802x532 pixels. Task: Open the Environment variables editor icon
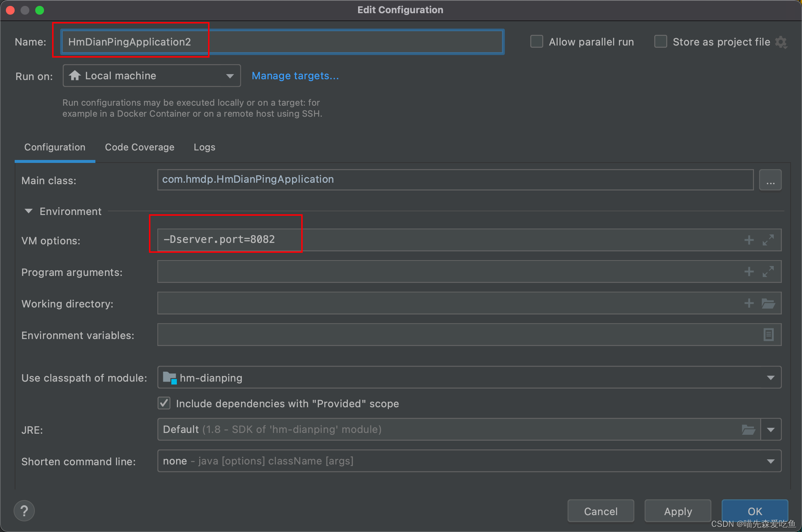coord(768,335)
